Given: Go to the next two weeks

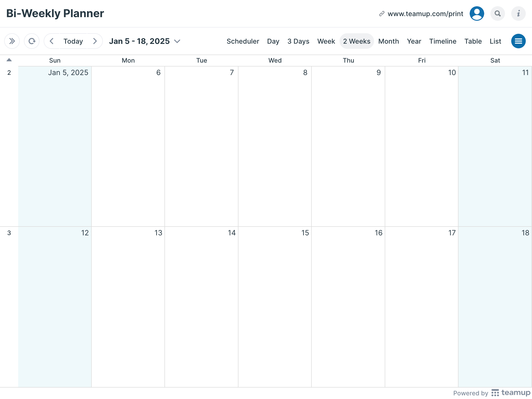Looking at the screenshot, I should coord(95,41).
